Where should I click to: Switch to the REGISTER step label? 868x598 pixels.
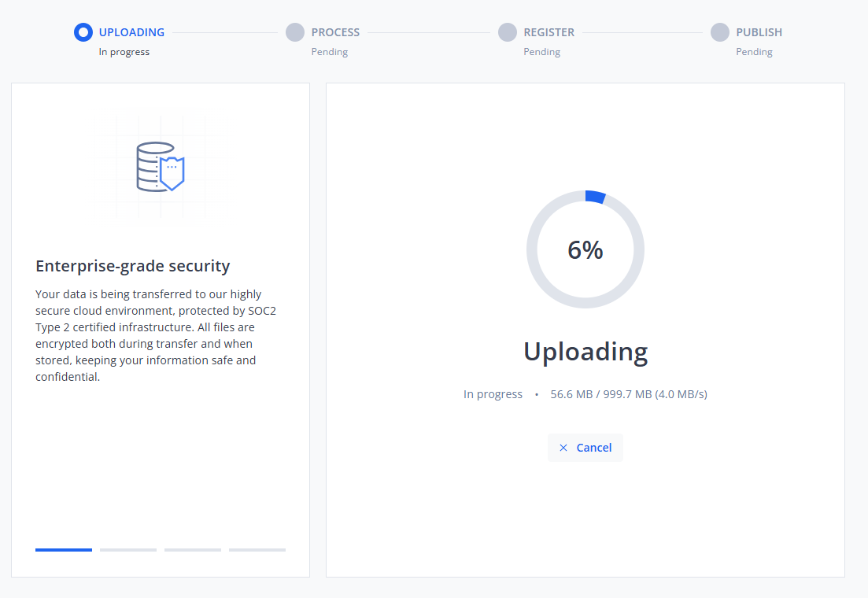coord(549,32)
